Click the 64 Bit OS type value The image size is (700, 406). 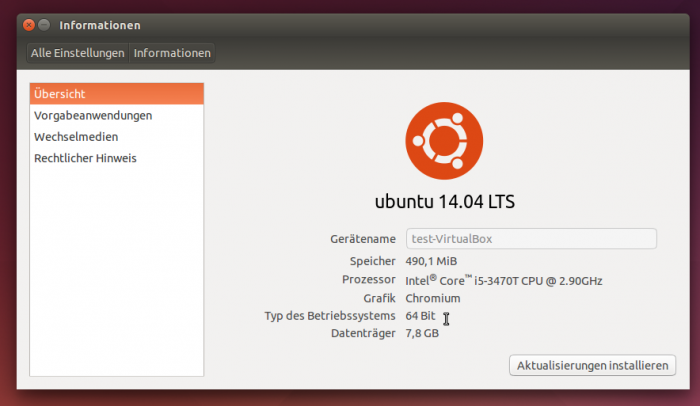422,316
